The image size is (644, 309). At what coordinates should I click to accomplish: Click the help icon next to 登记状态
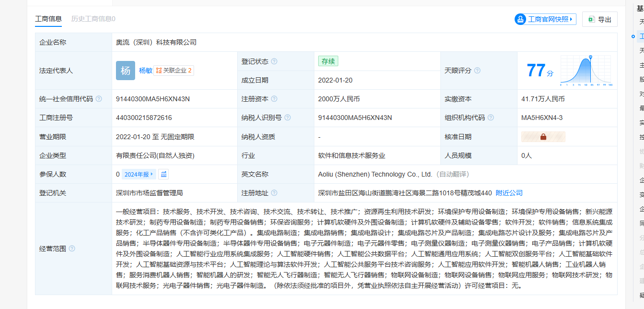[274, 61]
